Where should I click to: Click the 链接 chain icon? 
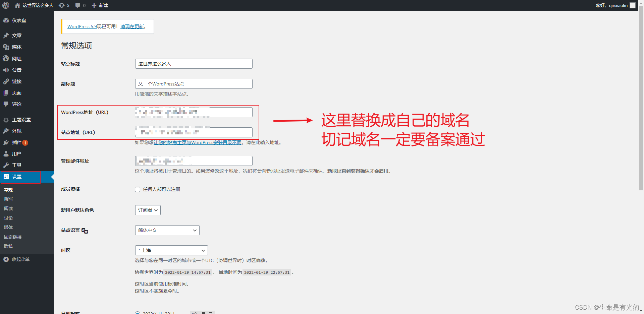point(6,81)
